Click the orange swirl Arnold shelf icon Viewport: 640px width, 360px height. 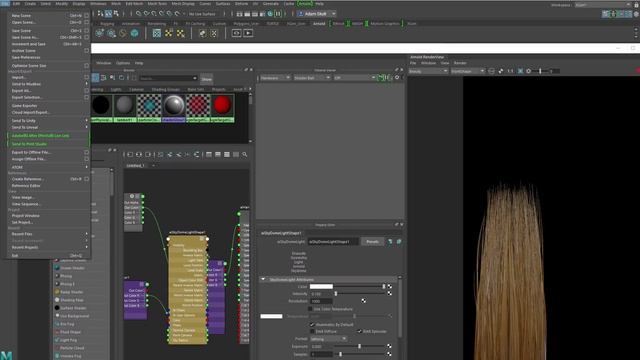tap(122, 33)
